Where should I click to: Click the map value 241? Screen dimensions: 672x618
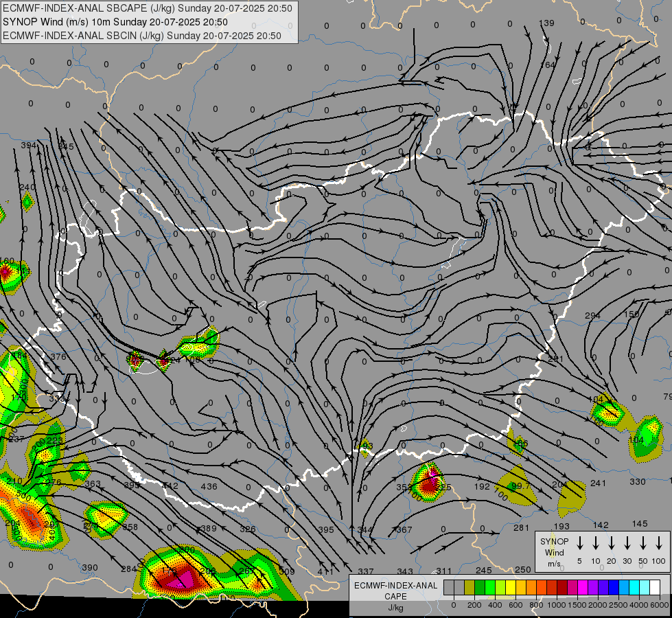point(599,483)
